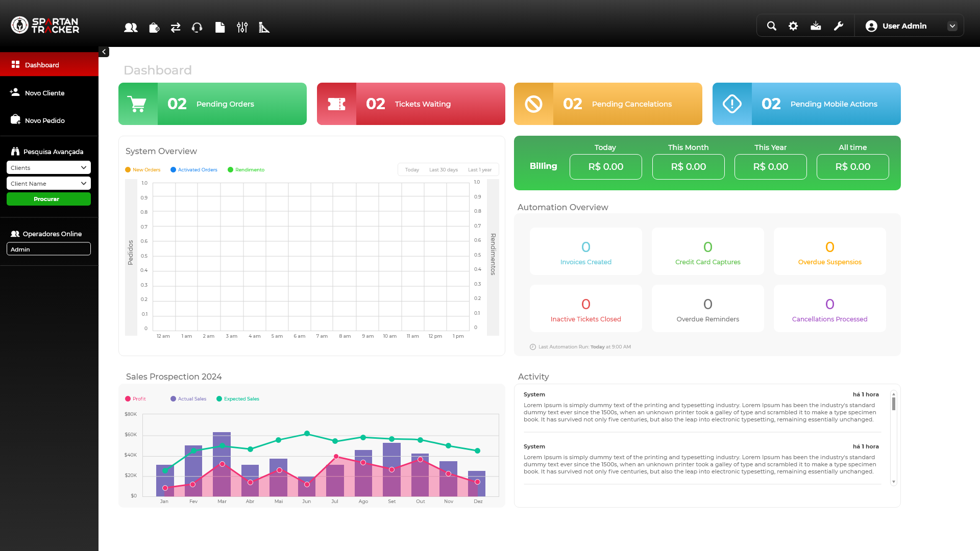The width and height of the screenshot is (980, 551).
Task: Collapse the sidebar with arrow handle
Action: (x=104, y=52)
